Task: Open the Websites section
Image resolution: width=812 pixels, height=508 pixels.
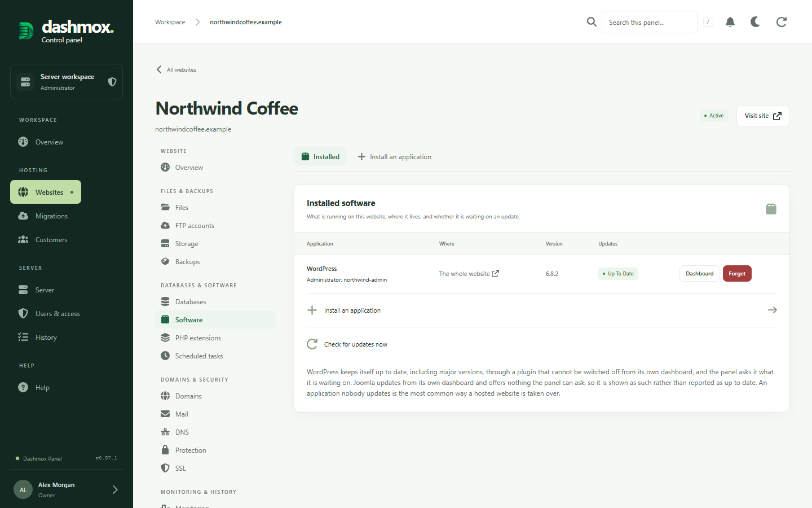Action: 46,192
